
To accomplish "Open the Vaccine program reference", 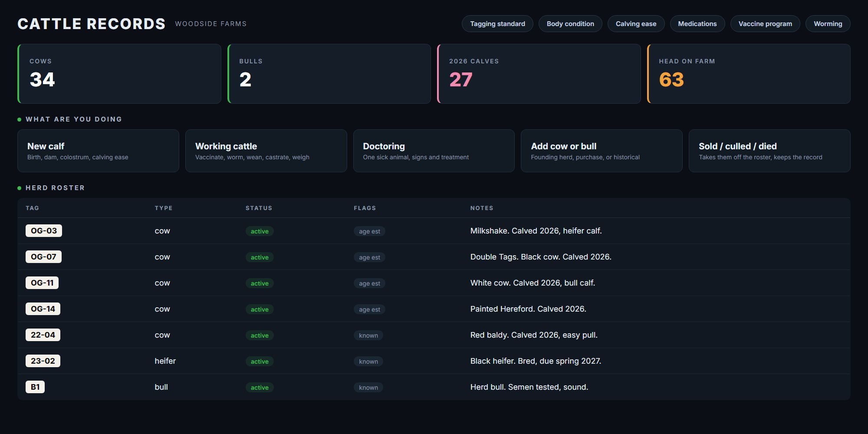I will point(765,24).
